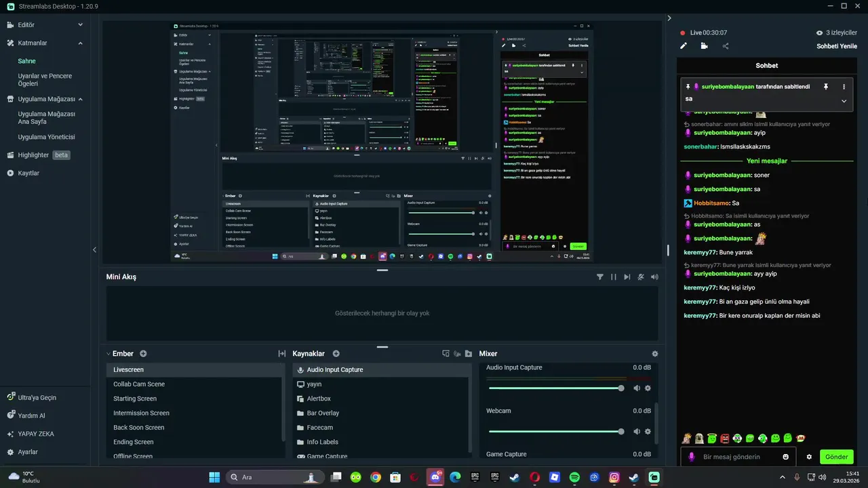Collapse the left sidebar with the arrow handle
The height and width of the screenshot is (488, 868).
click(x=94, y=249)
